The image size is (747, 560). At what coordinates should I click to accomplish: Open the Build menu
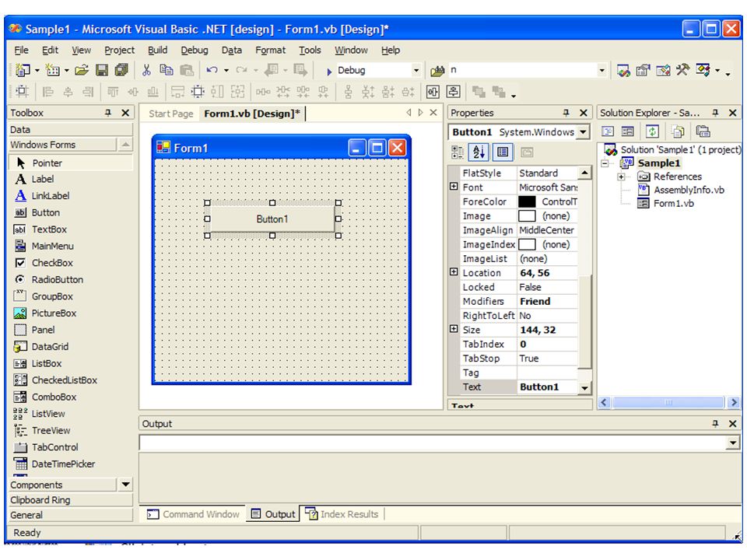157,50
